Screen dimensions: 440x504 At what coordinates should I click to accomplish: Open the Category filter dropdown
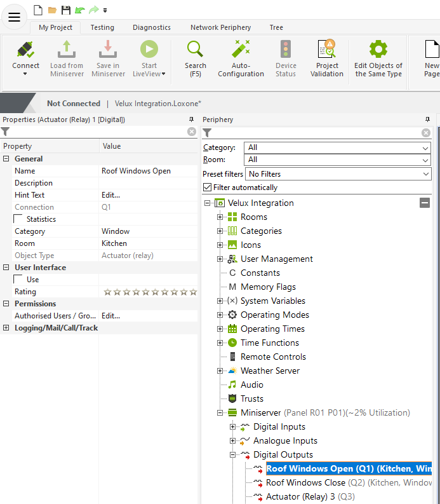(337, 147)
